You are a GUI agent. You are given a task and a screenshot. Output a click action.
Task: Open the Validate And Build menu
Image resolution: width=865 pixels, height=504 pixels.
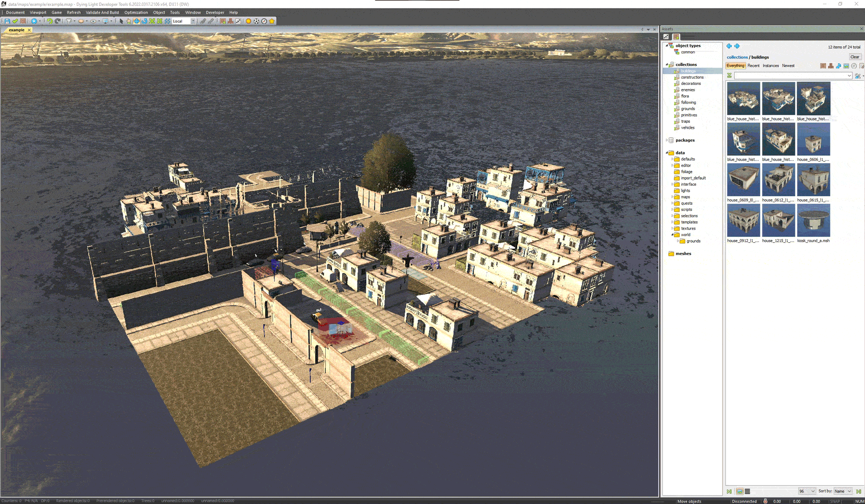(x=102, y=13)
